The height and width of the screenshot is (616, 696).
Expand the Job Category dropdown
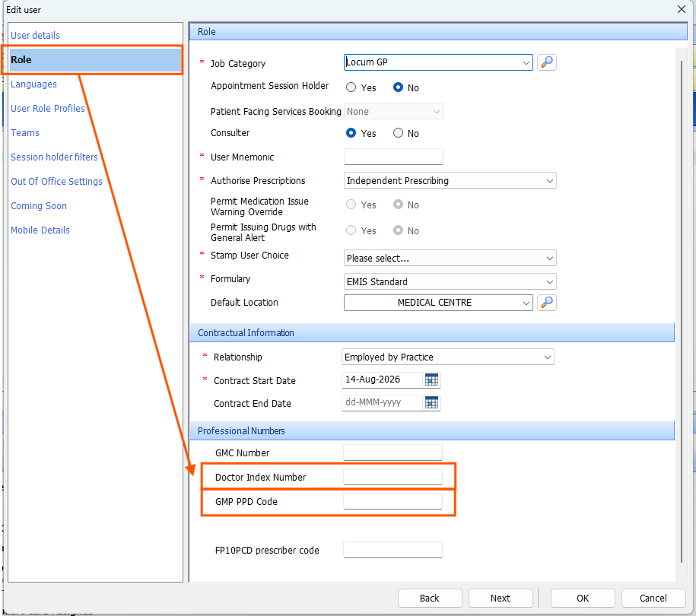[x=526, y=62]
